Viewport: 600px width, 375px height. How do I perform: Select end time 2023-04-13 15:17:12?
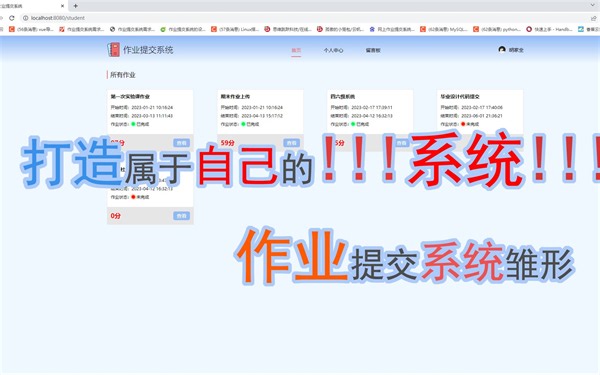(x=262, y=116)
